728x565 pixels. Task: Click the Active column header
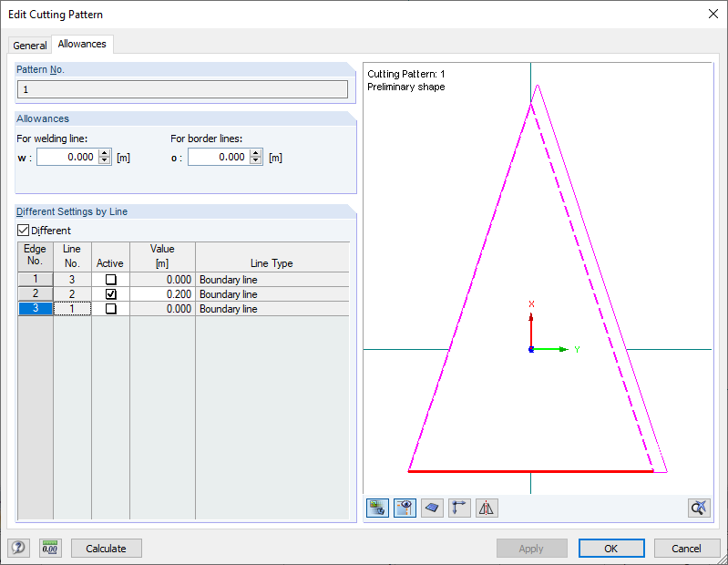click(110, 257)
